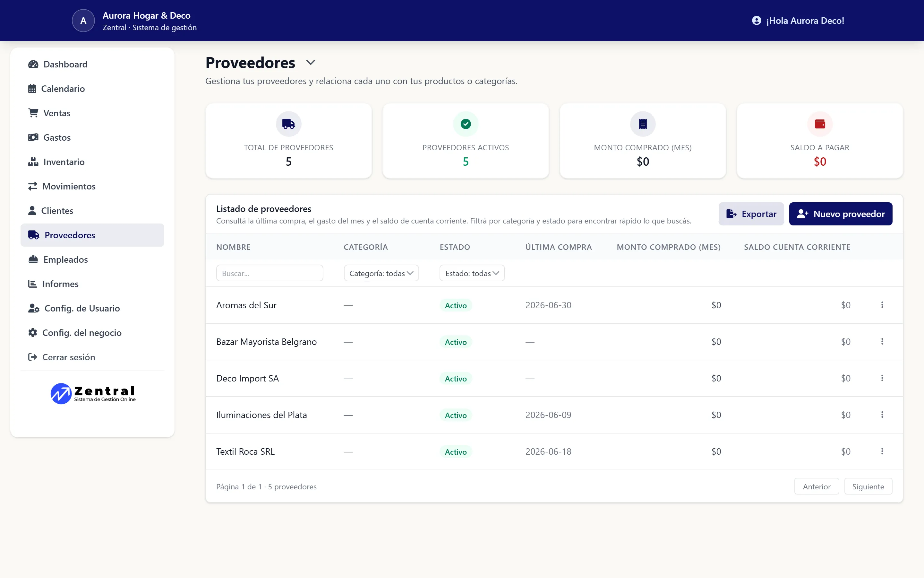
Task: Open Empleados from the sidebar menu
Action: click(92, 259)
